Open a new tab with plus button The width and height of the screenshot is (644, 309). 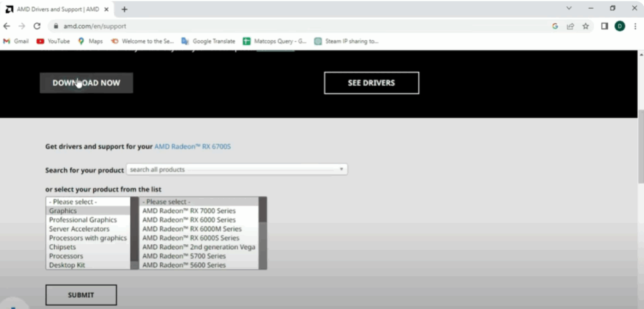(x=125, y=9)
